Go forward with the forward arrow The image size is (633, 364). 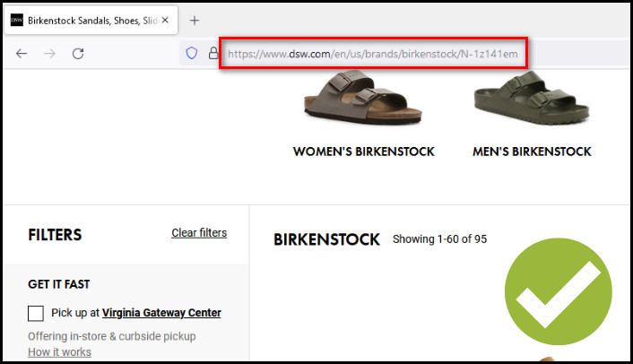coord(49,54)
